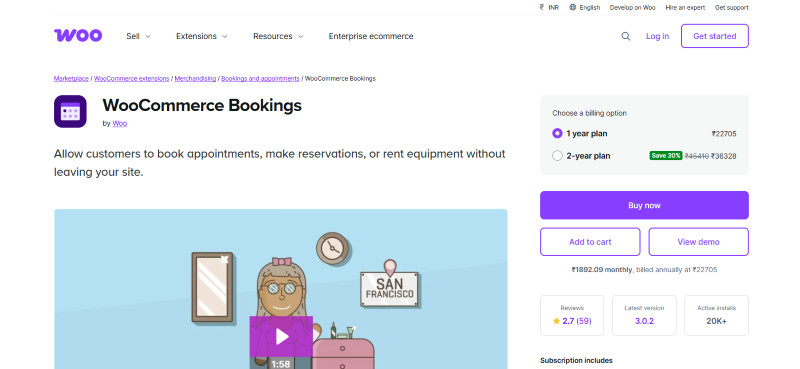Expand the Extensions menu
Screen dimensions: 800x369
202,36
